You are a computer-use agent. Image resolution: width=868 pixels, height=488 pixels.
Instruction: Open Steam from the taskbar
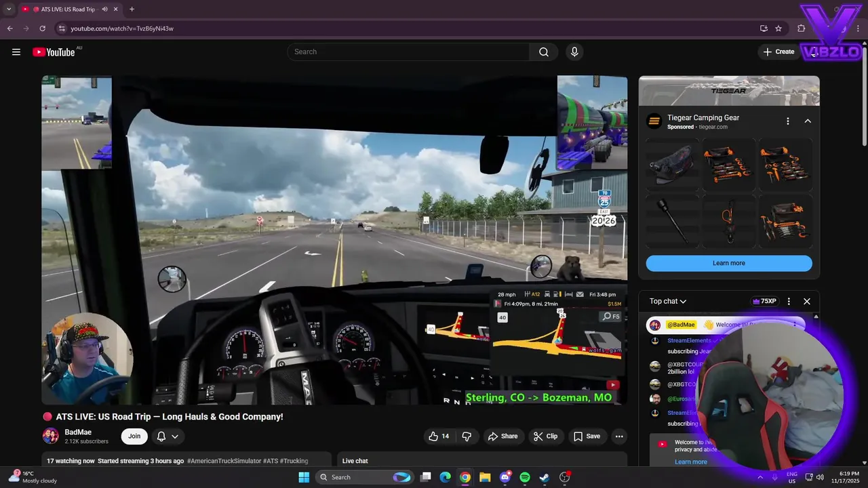[x=545, y=477]
